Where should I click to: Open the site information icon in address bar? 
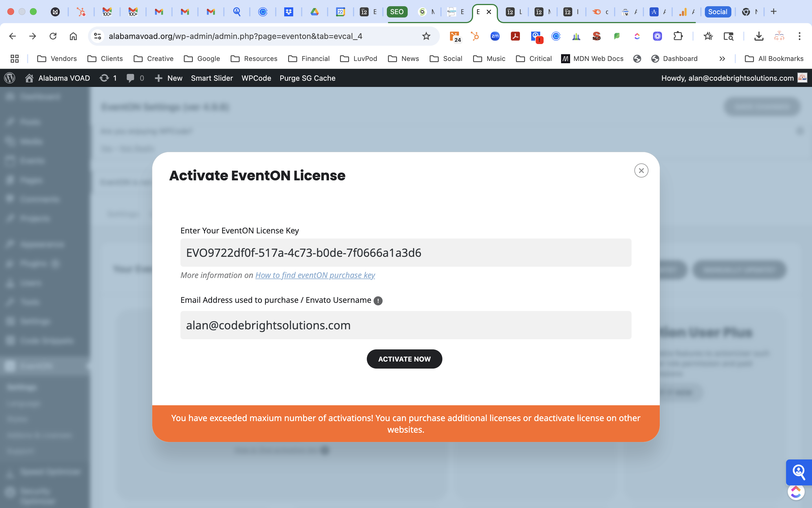click(x=98, y=36)
